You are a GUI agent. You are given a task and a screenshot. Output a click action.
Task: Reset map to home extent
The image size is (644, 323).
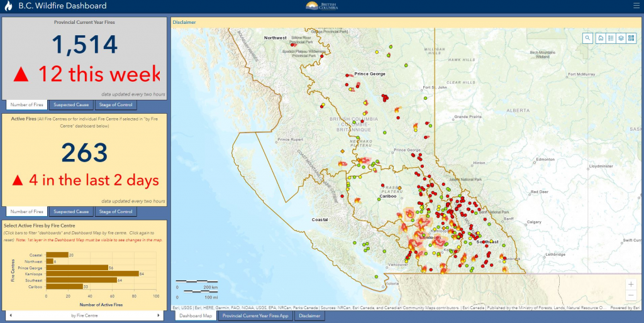[601, 38]
